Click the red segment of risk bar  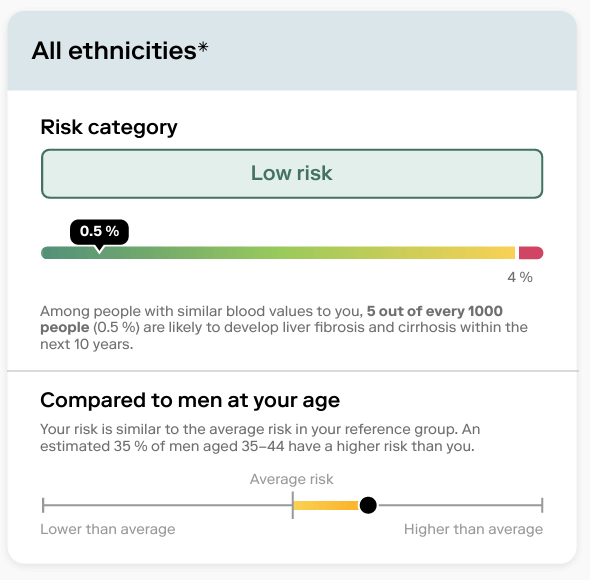tap(531, 253)
